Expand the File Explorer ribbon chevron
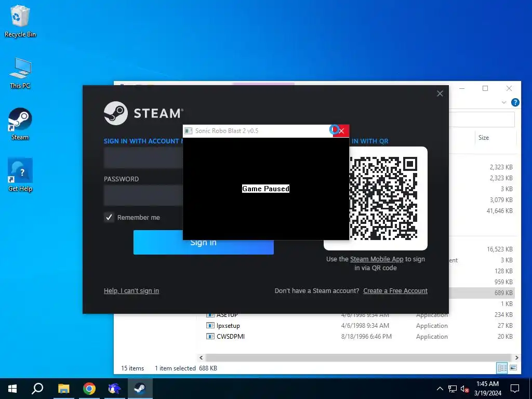Viewport: 532px width, 399px height. pyautogui.click(x=504, y=102)
